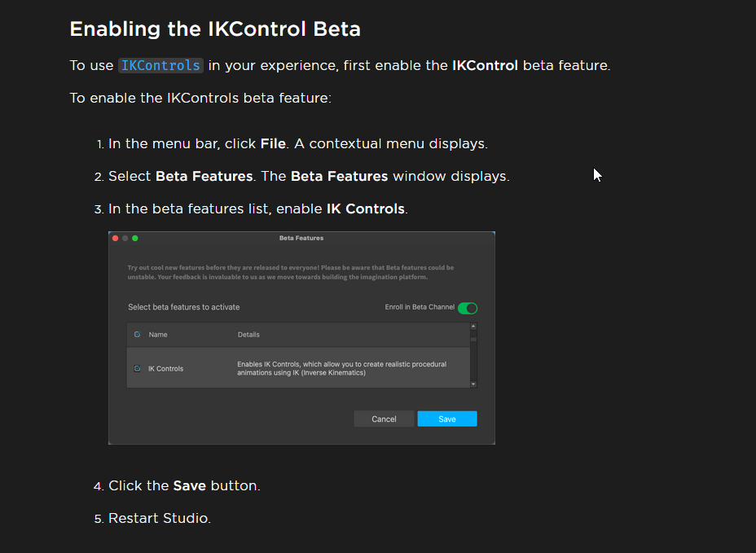This screenshot has height=553, width=756.
Task: Toggle Enroll in Beta Channel switch
Action: (468, 308)
